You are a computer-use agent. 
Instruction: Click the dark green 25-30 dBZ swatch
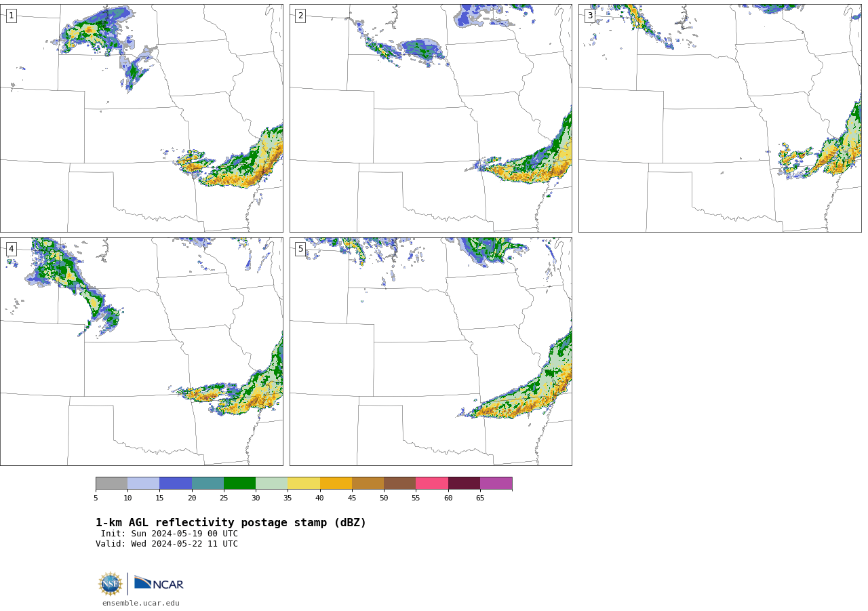[x=239, y=483]
